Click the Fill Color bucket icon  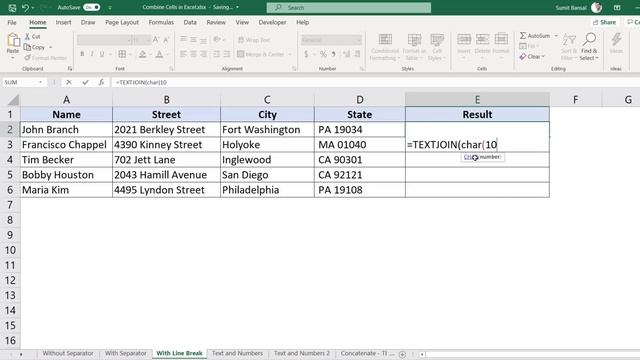[142, 54]
